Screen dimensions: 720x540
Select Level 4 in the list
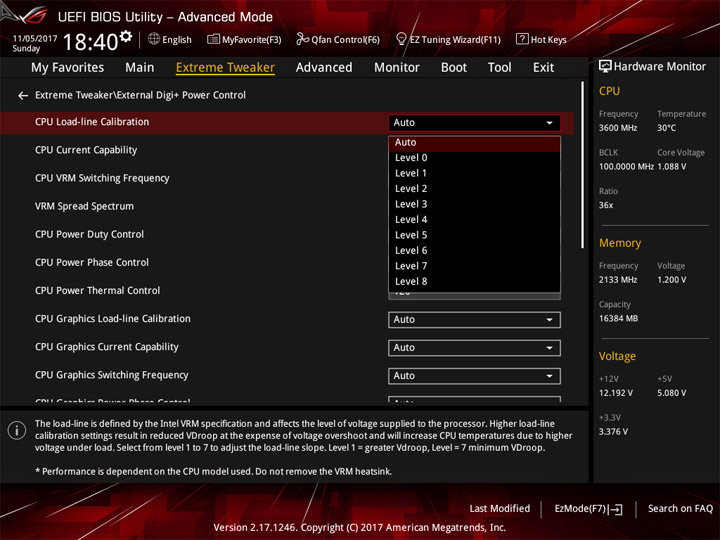[x=474, y=220]
